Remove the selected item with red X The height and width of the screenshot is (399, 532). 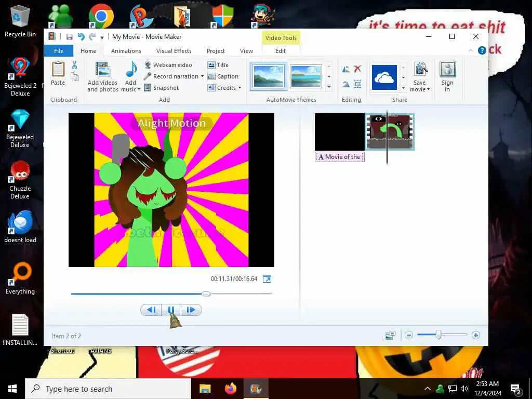tap(357, 69)
